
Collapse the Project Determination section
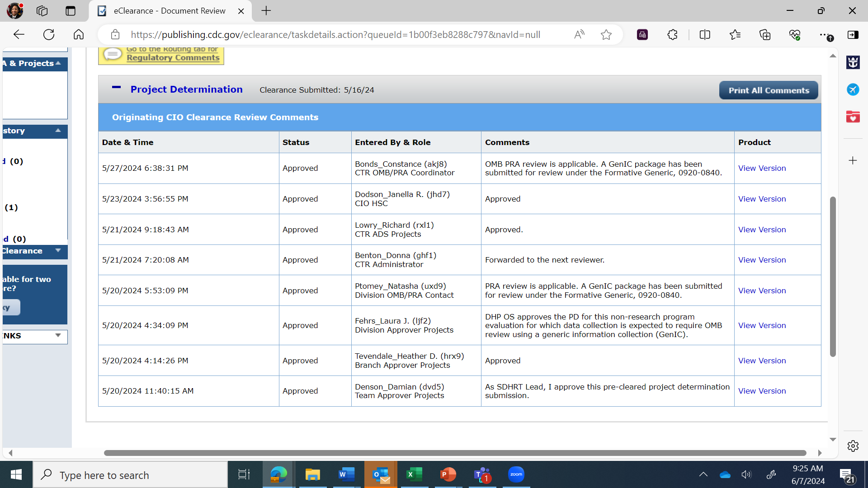tap(116, 88)
